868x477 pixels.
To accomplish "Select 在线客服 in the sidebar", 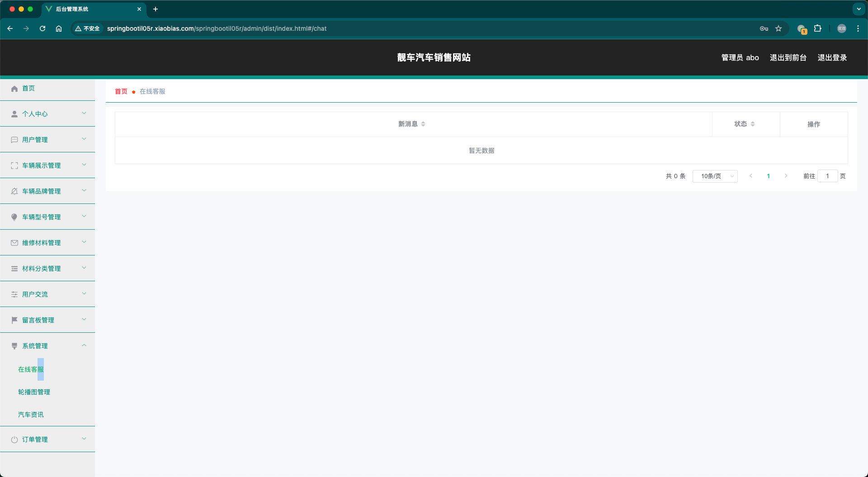I will click(x=31, y=369).
